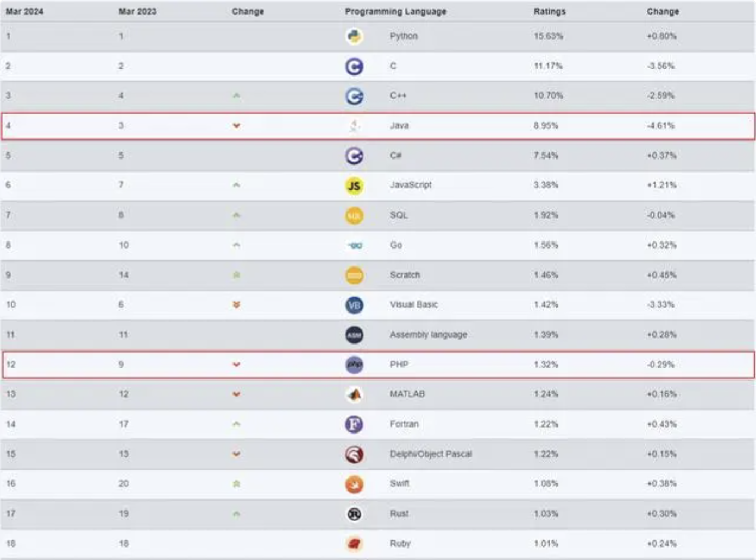
Task: Click the double up arrow for Scratch
Action: (236, 275)
